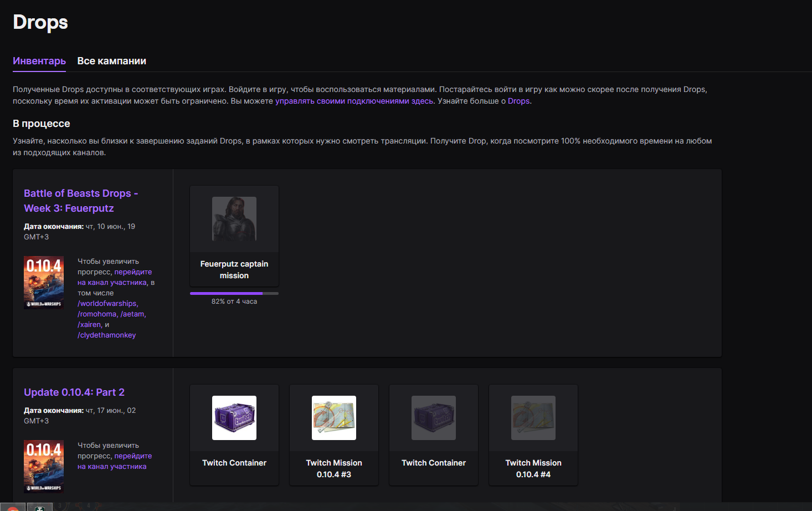Viewport: 812px width, 511px height.
Task: Open World of Warships cover in Battle of Beasts
Action: coord(44,282)
